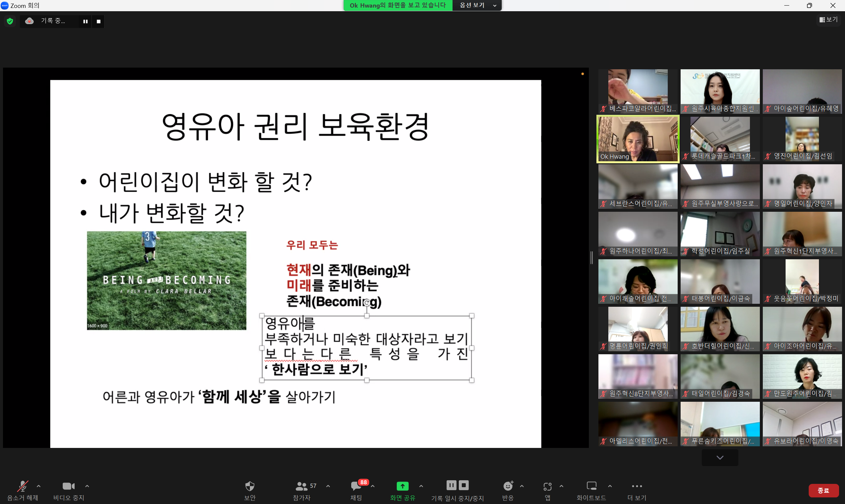
Task: Click muted mic icon on 푸른숲키즈어린이집 tile
Action: click(x=686, y=442)
